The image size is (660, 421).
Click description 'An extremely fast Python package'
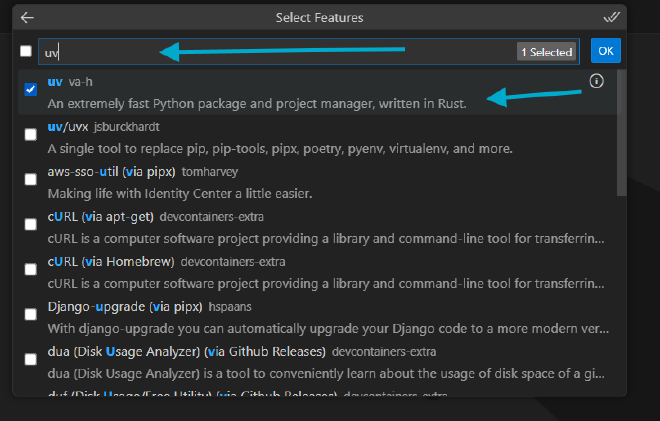(257, 104)
